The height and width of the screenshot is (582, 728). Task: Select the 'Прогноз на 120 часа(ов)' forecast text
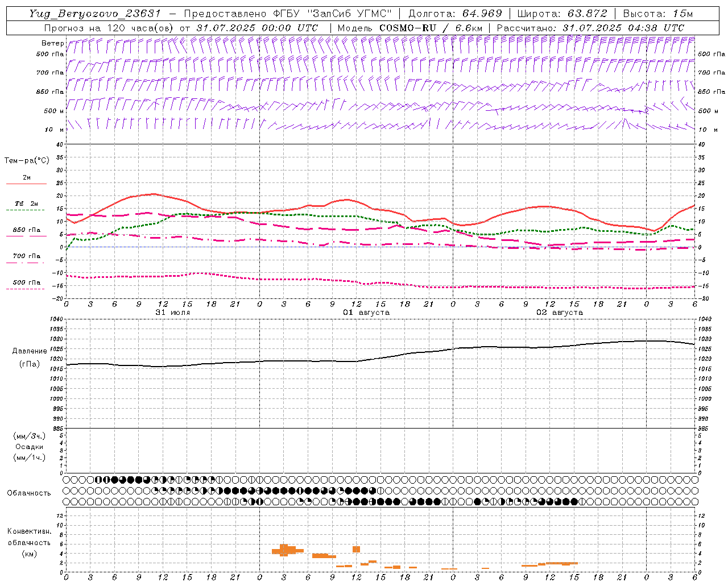point(109,28)
